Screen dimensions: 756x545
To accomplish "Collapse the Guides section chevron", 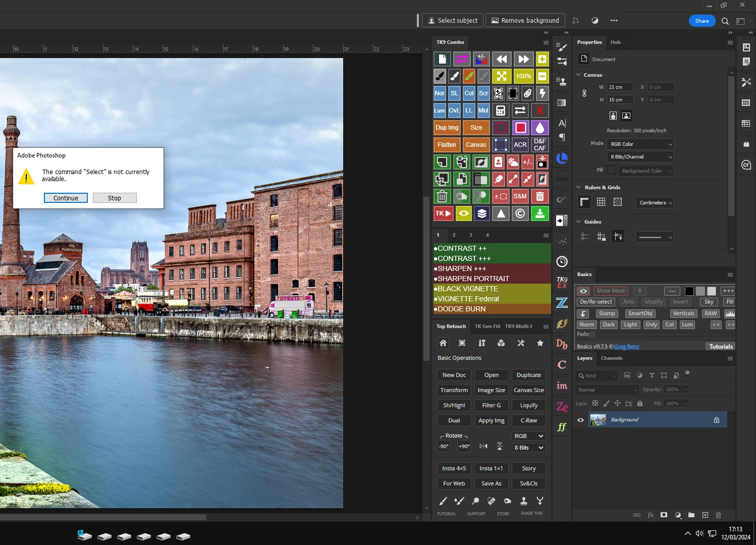I will [x=579, y=222].
